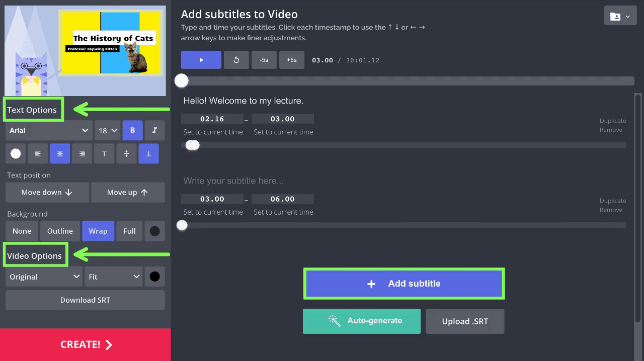Screen dimensions: 644x361
Task: Open the folder menu in top right
Action: click(x=619, y=17)
